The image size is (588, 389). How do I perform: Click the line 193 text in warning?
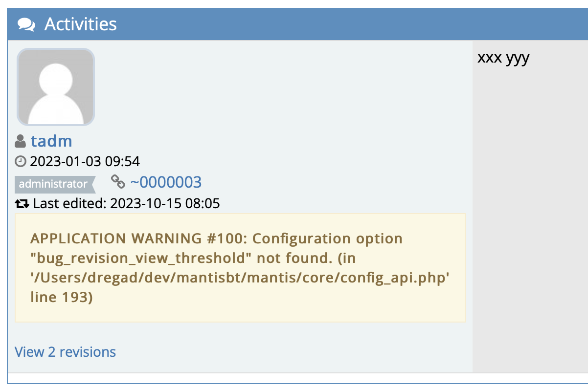click(61, 297)
